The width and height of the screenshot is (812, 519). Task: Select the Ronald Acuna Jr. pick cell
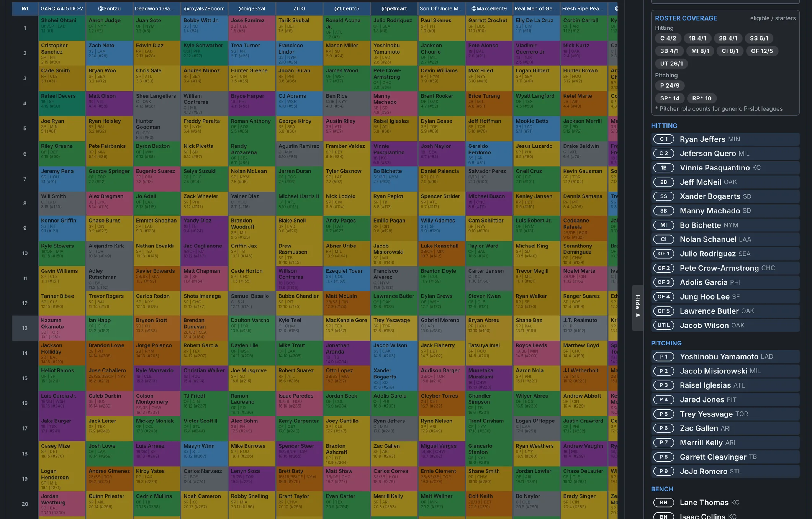(x=347, y=28)
